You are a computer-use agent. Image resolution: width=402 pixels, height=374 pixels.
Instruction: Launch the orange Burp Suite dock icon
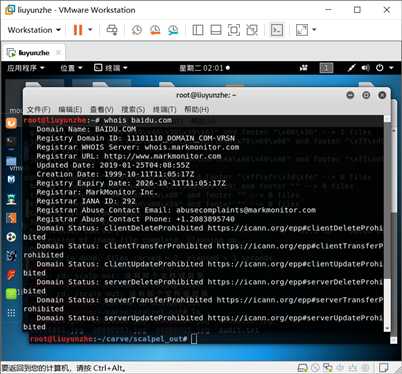coord(11,218)
